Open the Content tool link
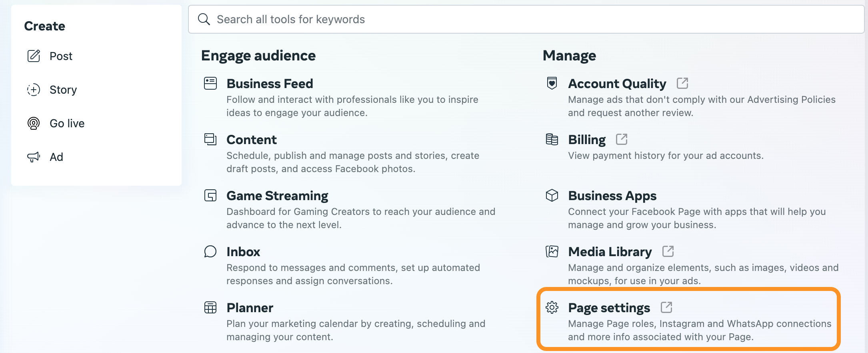The image size is (868, 353). coord(252,140)
